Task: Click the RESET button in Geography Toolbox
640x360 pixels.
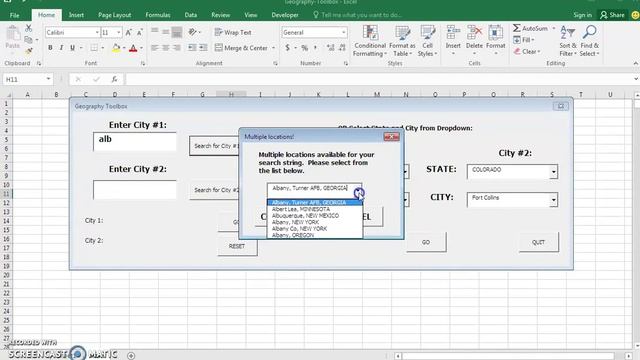Action: tap(237, 246)
